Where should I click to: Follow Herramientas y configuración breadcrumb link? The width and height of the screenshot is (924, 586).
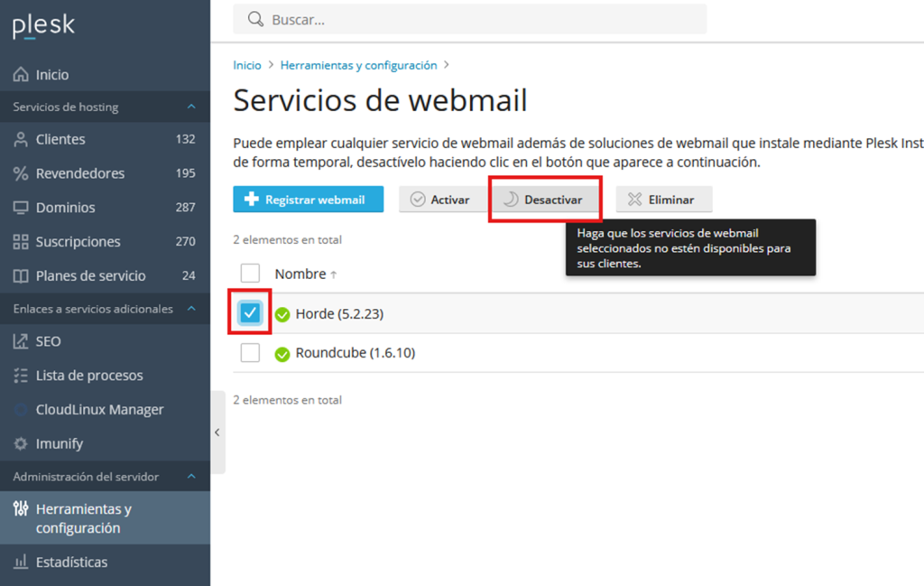(359, 65)
